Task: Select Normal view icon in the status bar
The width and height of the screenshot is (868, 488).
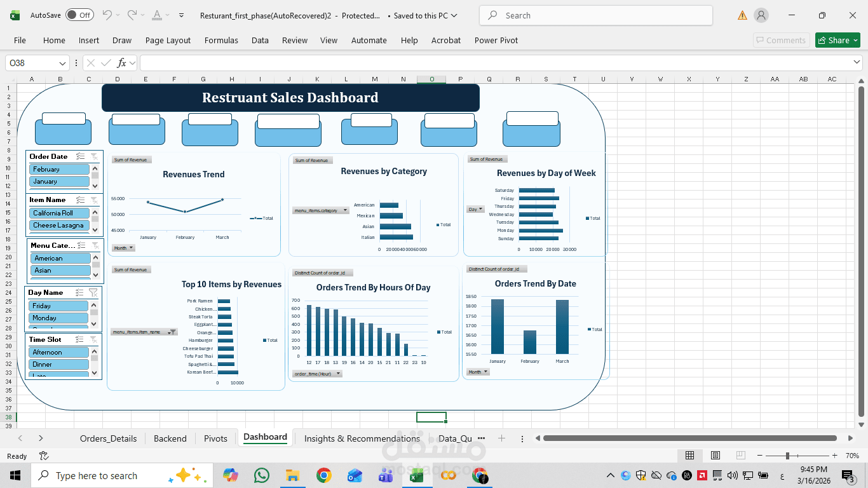Action: point(689,456)
